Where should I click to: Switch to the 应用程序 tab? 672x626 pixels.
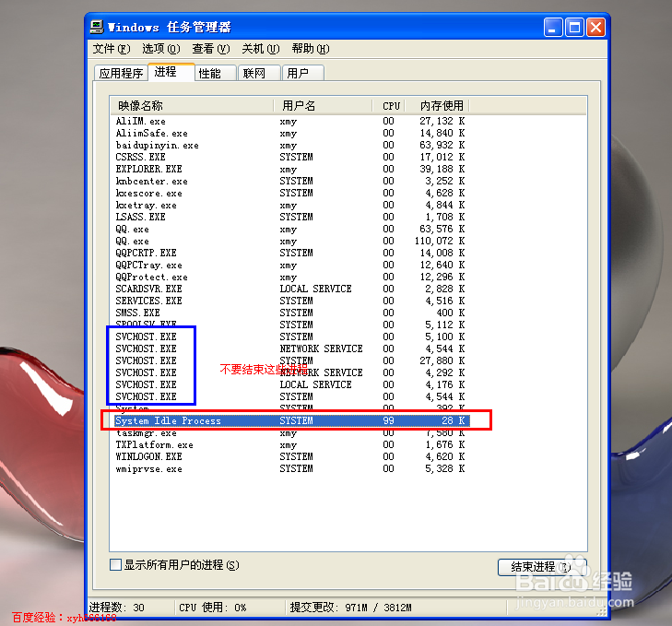pyautogui.click(x=121, y=74)
